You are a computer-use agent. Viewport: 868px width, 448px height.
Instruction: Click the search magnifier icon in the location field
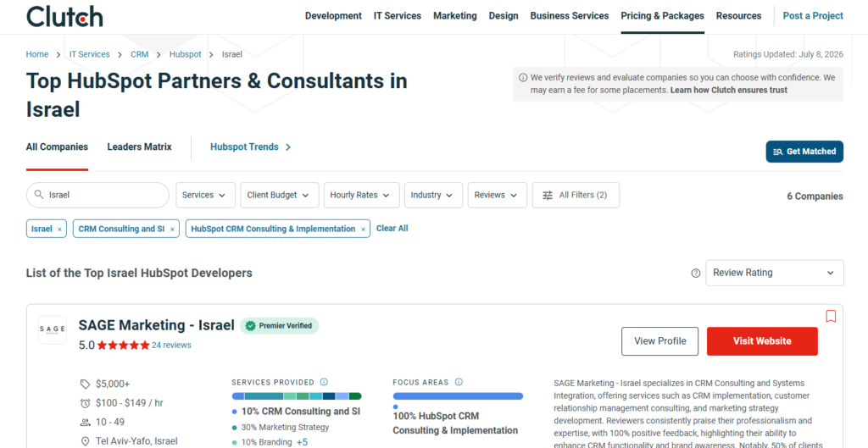38,195
